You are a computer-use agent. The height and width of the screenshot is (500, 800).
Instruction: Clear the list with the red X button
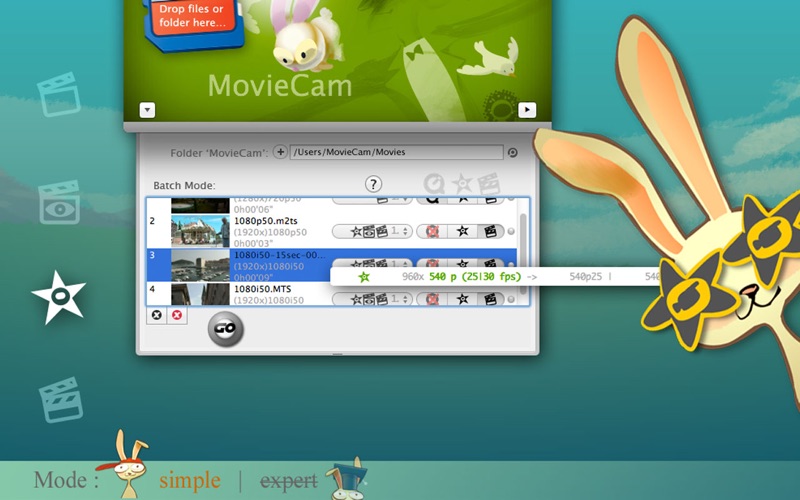coord(177,315)
